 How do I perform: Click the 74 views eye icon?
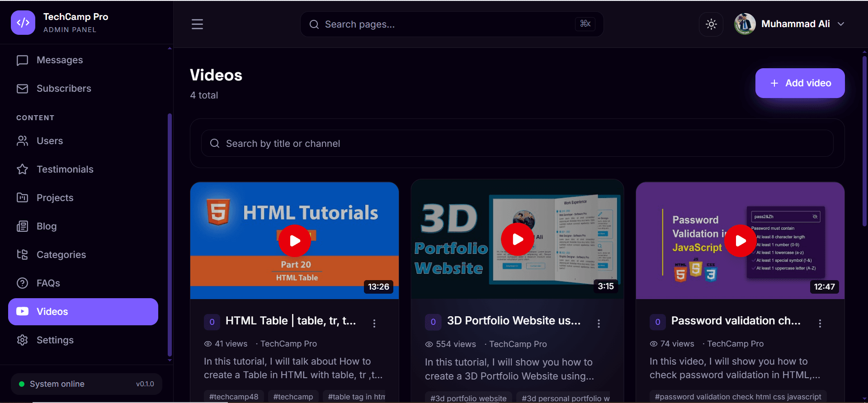[654, 344]
